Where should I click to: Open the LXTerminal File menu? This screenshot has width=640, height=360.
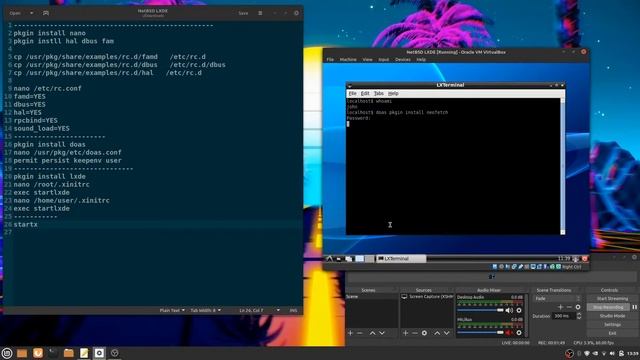353,93
